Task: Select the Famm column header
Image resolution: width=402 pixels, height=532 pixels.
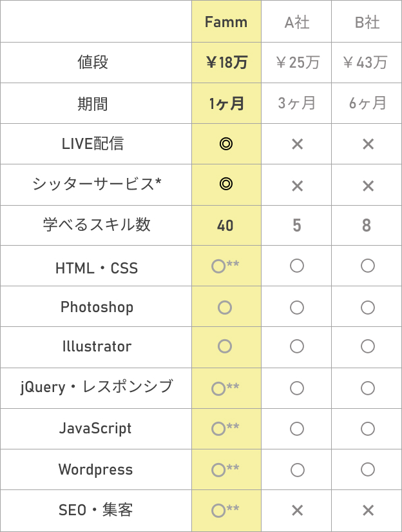Action: coord(226,23)
